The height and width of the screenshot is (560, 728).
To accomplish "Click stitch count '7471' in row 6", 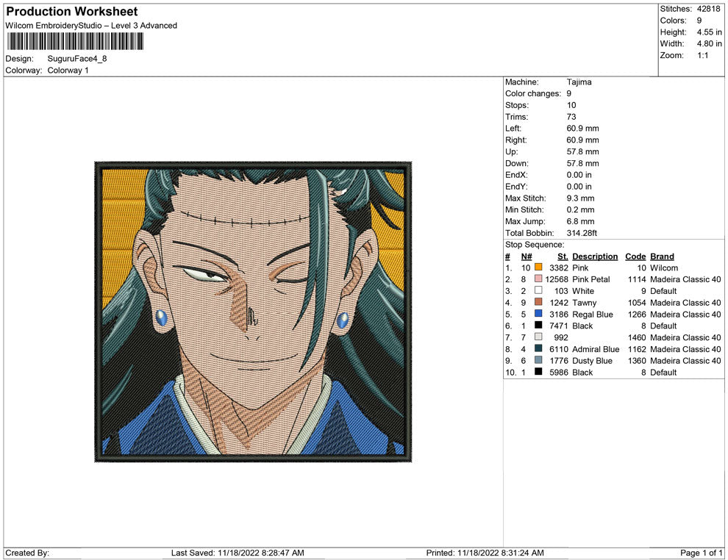I will click(559, 326).
